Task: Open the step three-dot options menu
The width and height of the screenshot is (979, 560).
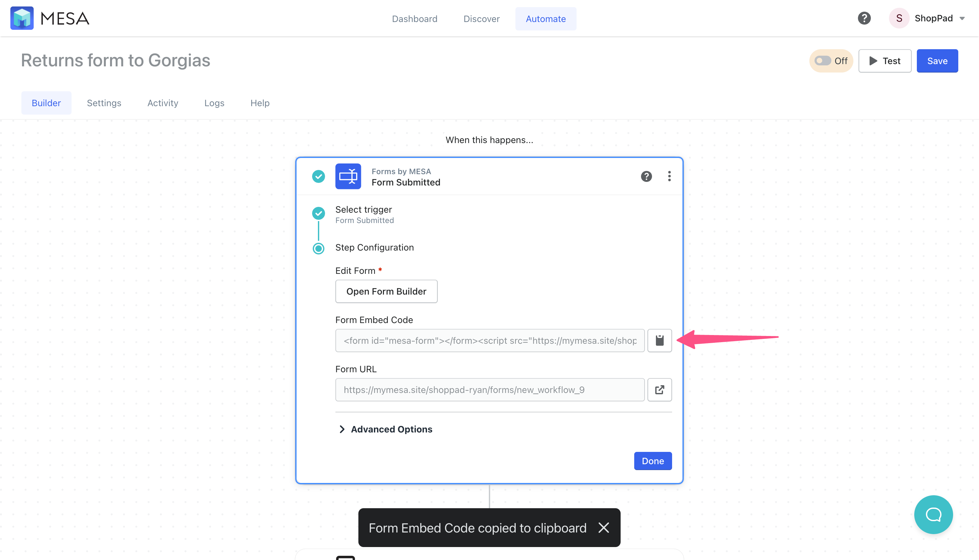Action: click(x=669, y=176)
